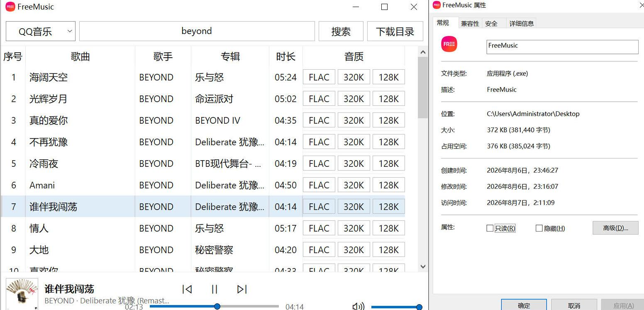The height and width of the screenshot is (310, 644).
Task: Select the song 冷雨夜 in the list
Action: click(44, 164)
